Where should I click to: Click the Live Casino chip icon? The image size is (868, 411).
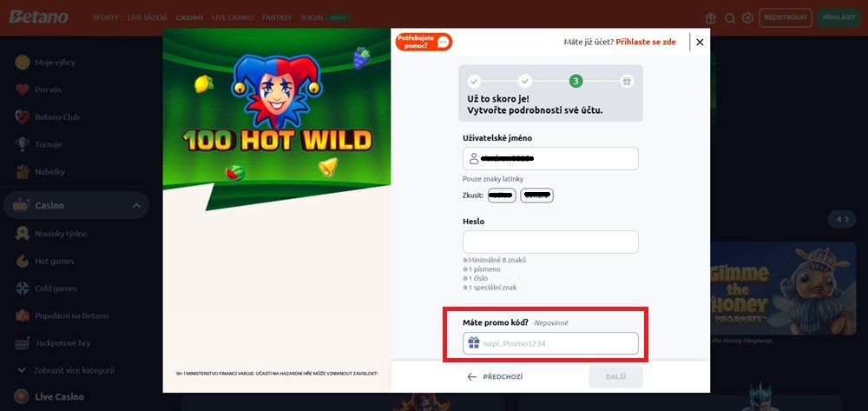pyautogui.click(x=21, y=396)
